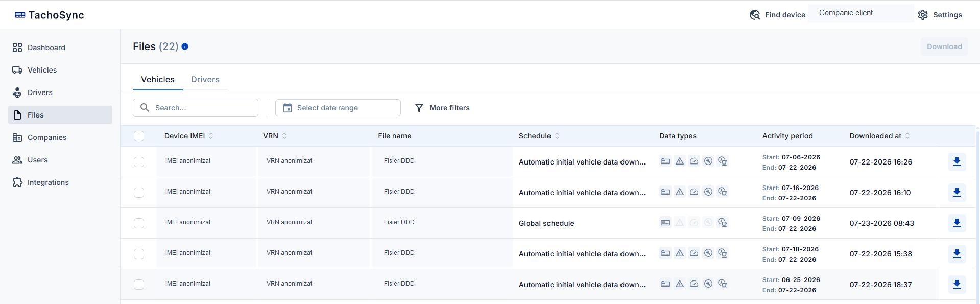Click the Download button at top right

[x=944, y=46]
